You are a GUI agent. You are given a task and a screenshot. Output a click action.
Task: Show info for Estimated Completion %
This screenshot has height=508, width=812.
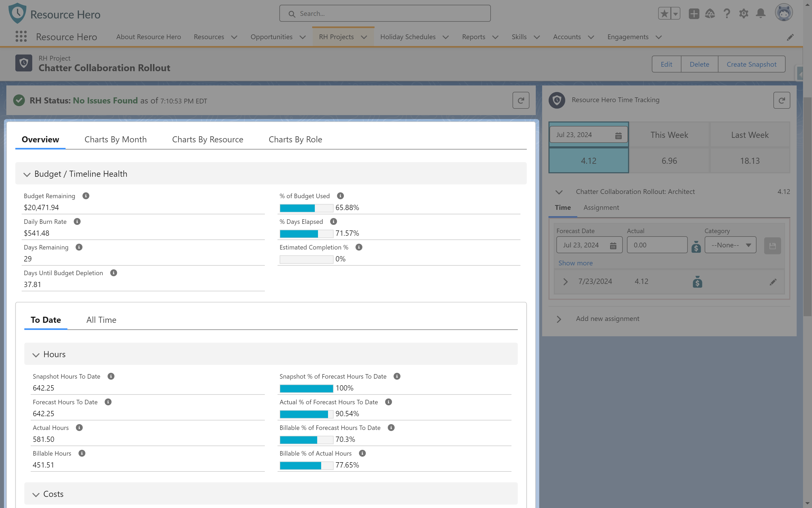click(x=359, y=247)
